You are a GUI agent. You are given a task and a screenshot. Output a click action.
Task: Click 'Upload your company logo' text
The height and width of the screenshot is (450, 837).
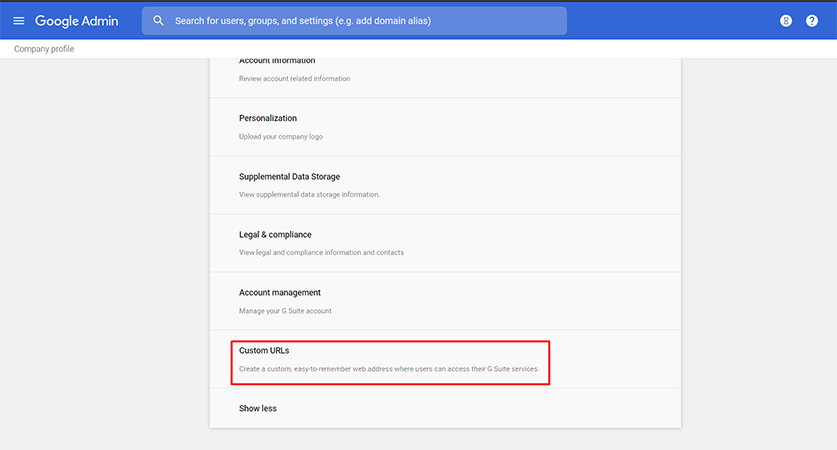click(x=281, y=137)
